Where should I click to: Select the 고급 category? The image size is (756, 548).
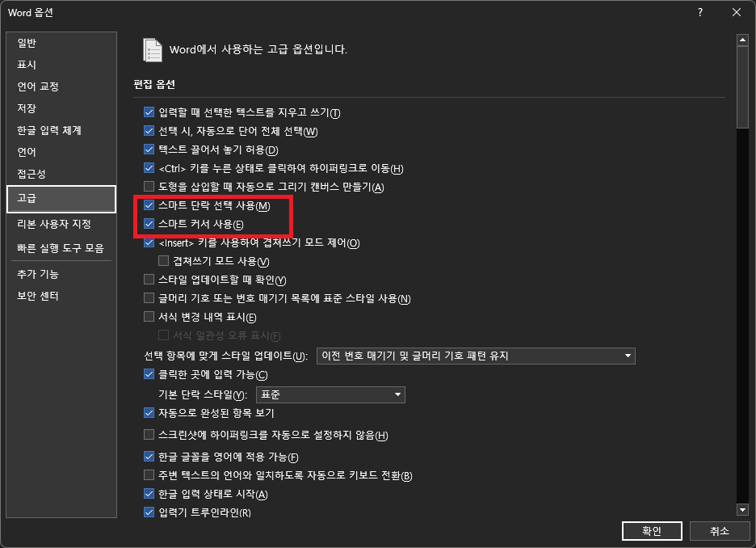pos(61,198)
